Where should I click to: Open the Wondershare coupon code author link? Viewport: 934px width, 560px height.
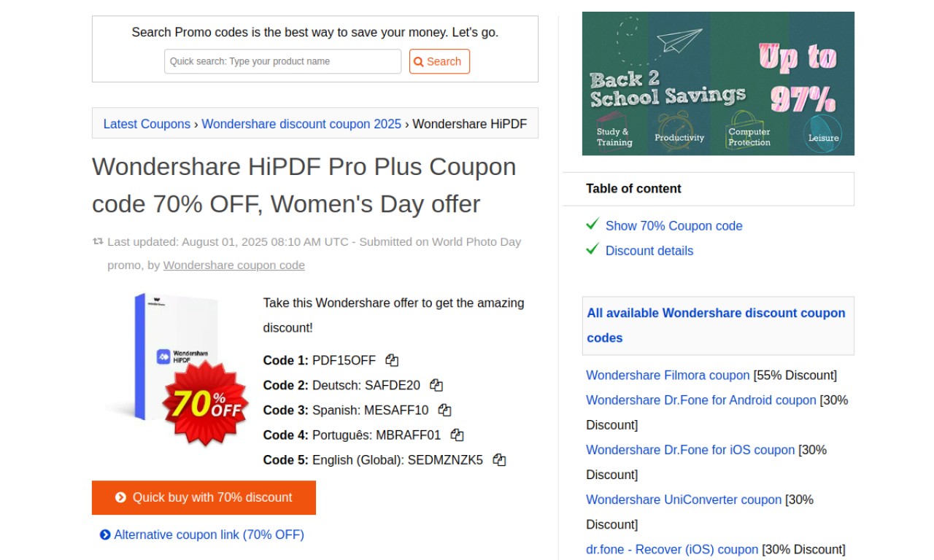tap(234, 265)
